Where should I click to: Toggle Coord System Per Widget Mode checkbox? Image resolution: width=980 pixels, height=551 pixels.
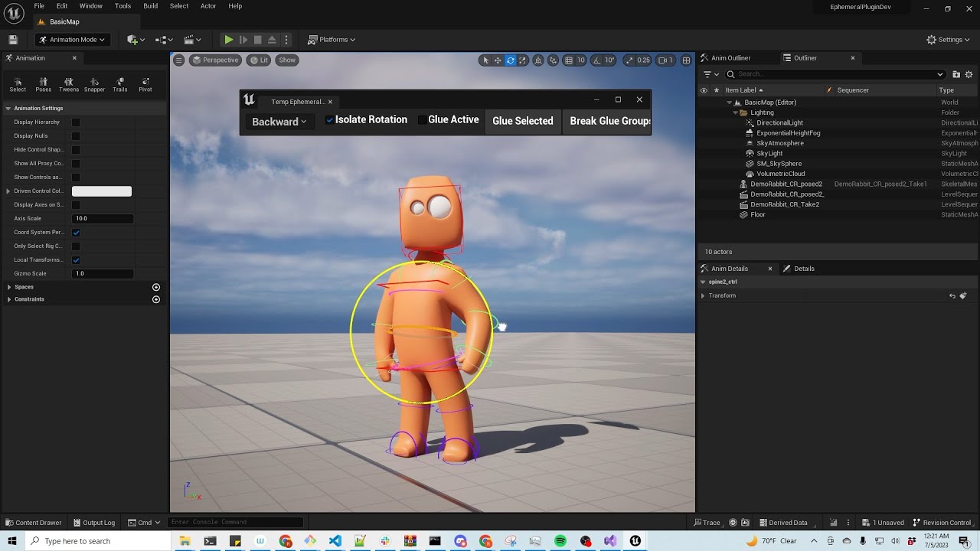click(76, 233)
